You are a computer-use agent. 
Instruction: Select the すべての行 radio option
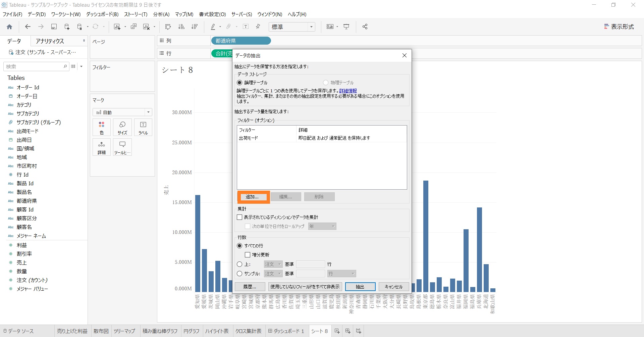[x=239, y=246]
